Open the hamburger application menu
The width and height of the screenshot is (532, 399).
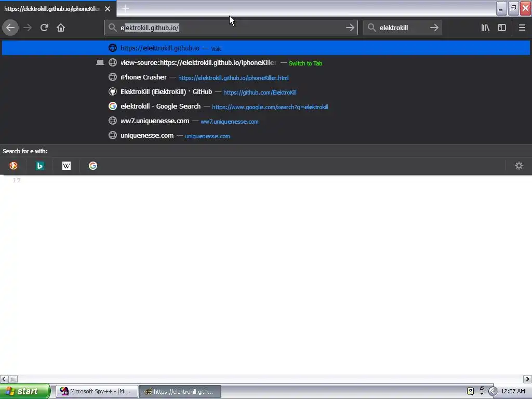pyautogui.click(x=522, y=28)
